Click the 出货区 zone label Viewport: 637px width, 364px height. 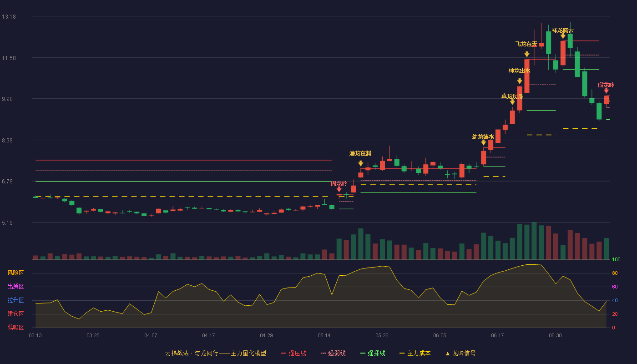[x=15, y=287]
